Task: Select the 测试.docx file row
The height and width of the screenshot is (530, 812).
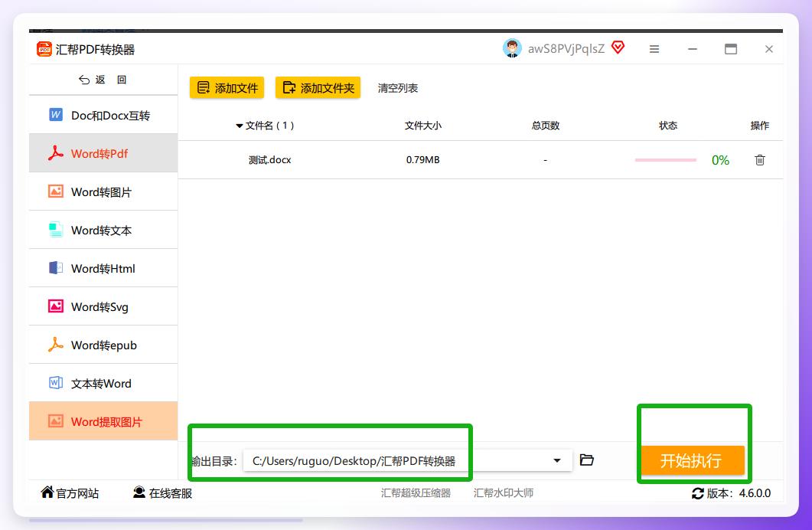Action: tap(481, 159)
